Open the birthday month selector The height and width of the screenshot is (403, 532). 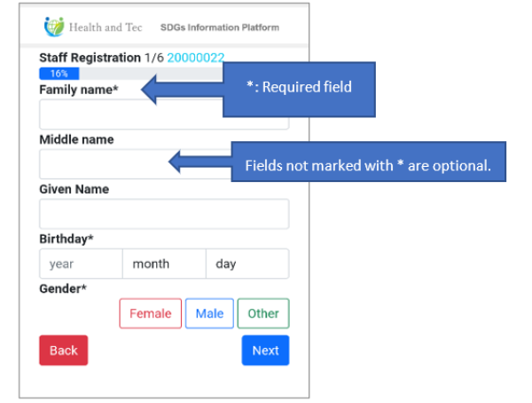164,264
